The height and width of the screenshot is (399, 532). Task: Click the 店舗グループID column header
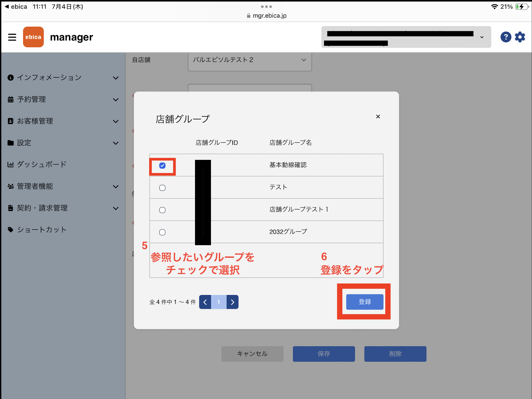coord(217,143)
